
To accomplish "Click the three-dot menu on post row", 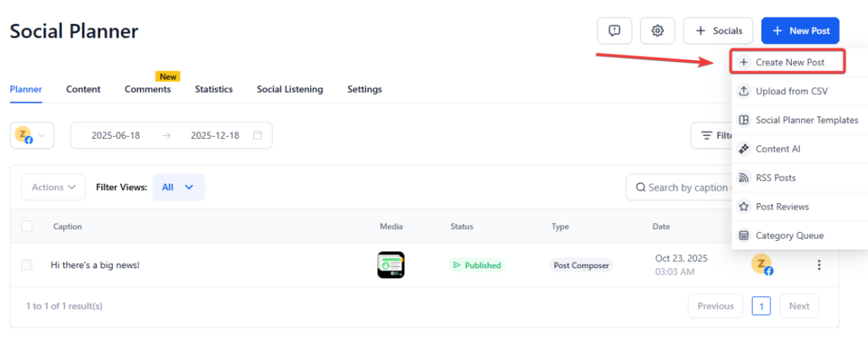I will pos(819,265).
